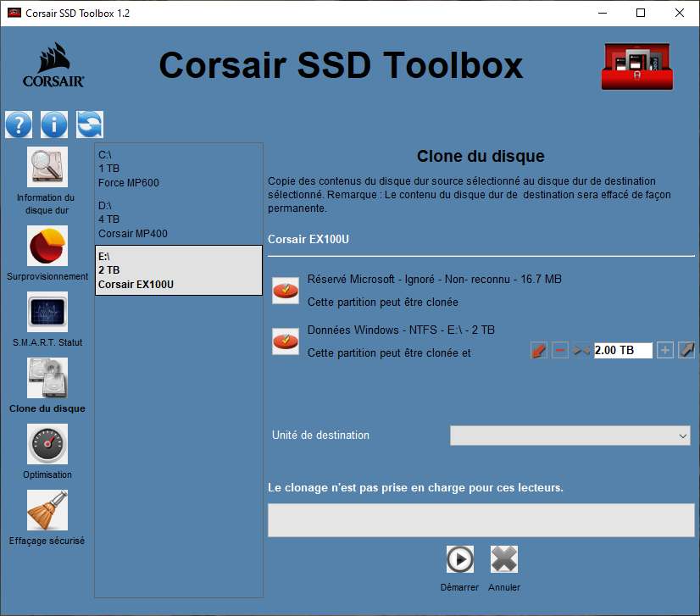Open the help question mark icon
This screenshot has height=616, width=700.
point(19,125)
